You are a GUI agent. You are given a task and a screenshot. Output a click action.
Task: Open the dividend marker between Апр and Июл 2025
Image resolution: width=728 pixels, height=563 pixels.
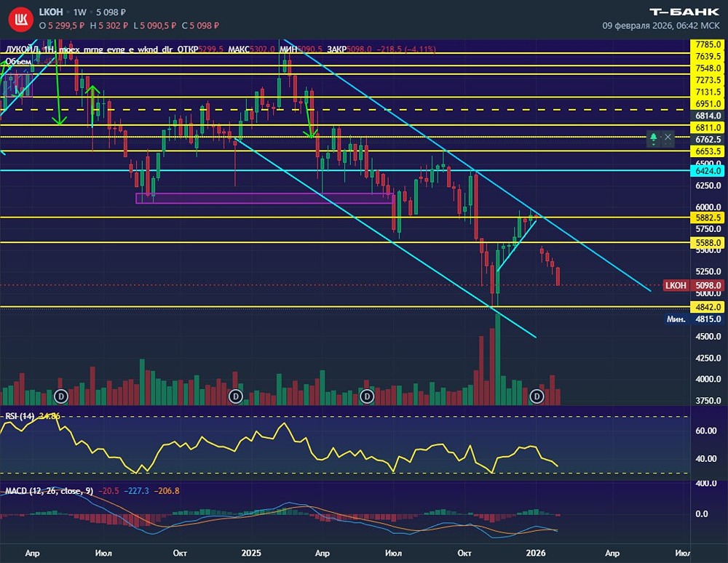pyautogui.click(x=367, y=396)
